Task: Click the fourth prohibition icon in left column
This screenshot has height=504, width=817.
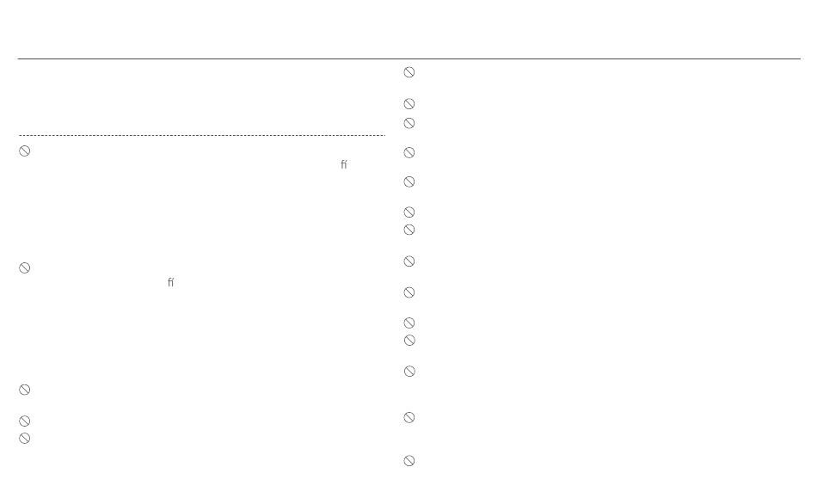Action: 24,421
